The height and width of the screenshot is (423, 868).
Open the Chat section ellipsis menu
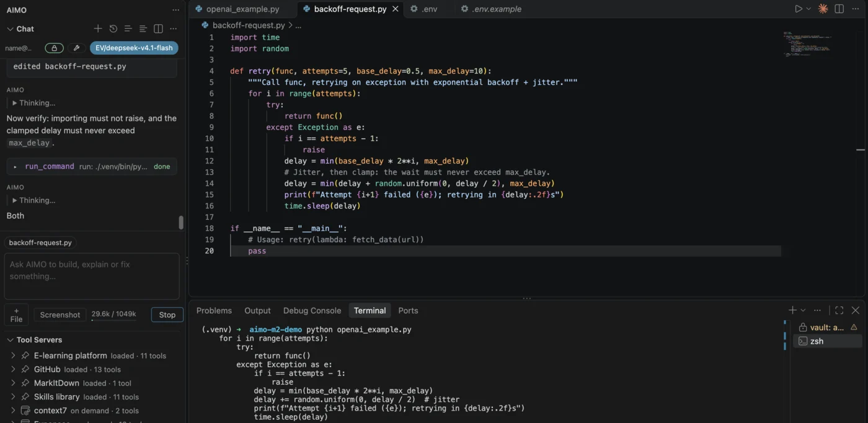pos(174,28)
